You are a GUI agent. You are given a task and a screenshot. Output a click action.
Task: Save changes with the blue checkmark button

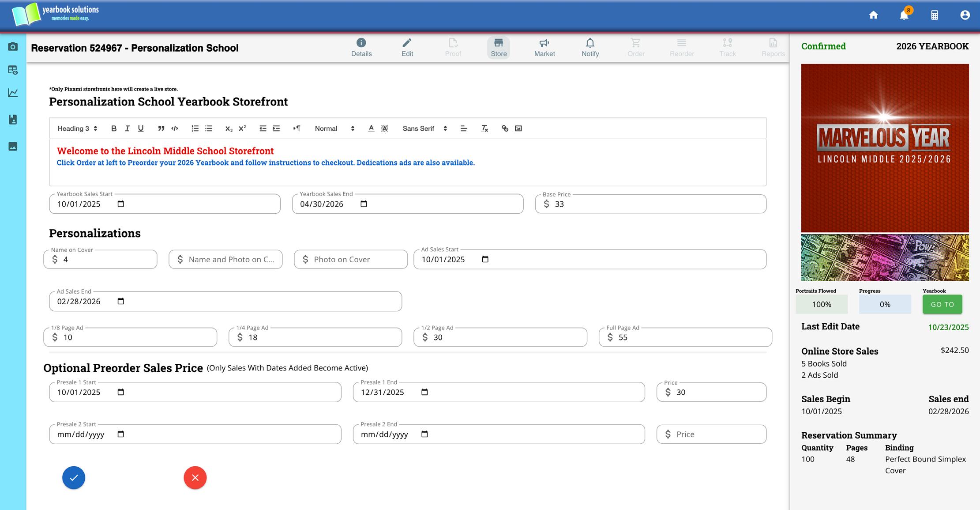(74, 477)
